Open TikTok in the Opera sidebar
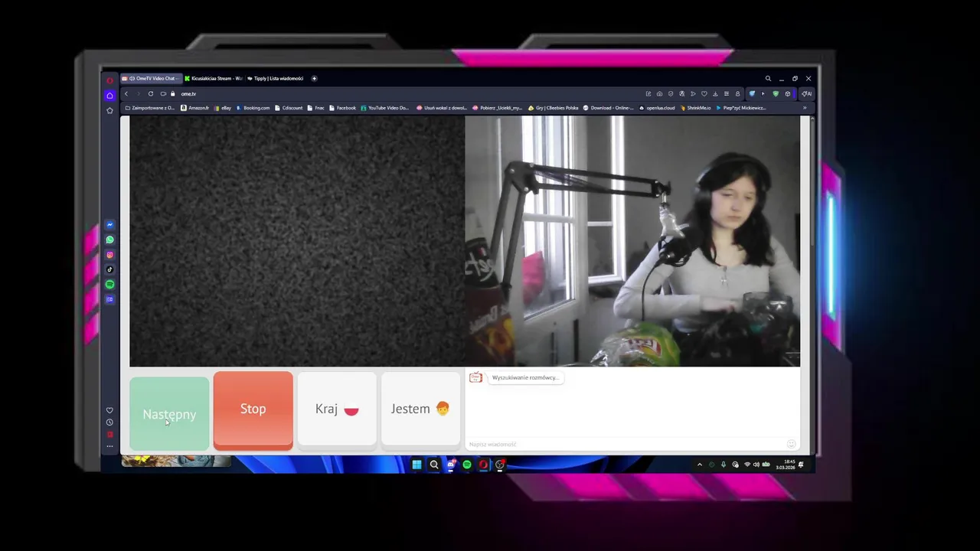This screenshot has height=551, width=980. [109, 269]
